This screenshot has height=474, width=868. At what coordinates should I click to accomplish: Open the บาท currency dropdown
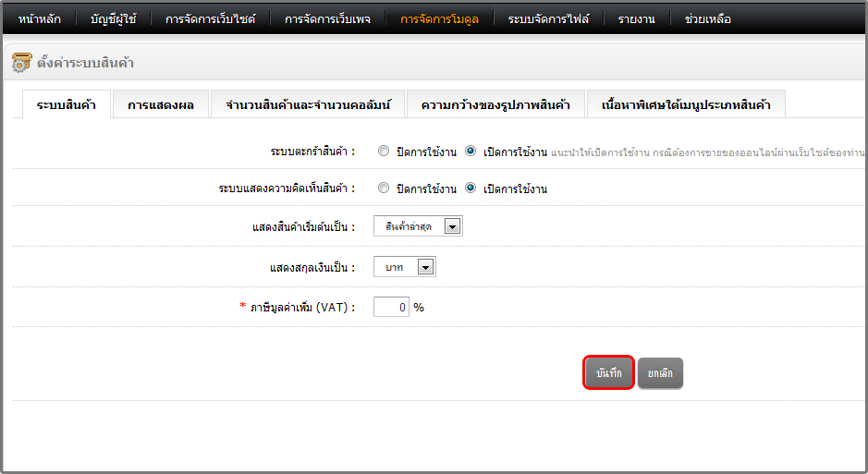[405, 267]
